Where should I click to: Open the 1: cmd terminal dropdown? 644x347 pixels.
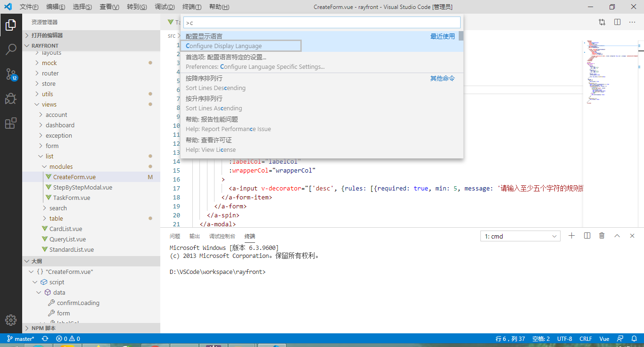tap(520, 236)
